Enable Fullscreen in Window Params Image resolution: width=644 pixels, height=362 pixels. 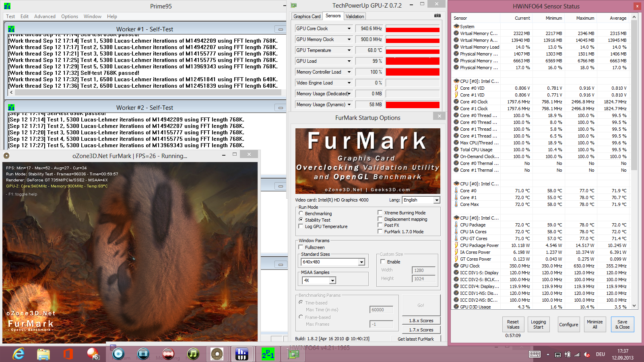point(301,247)
